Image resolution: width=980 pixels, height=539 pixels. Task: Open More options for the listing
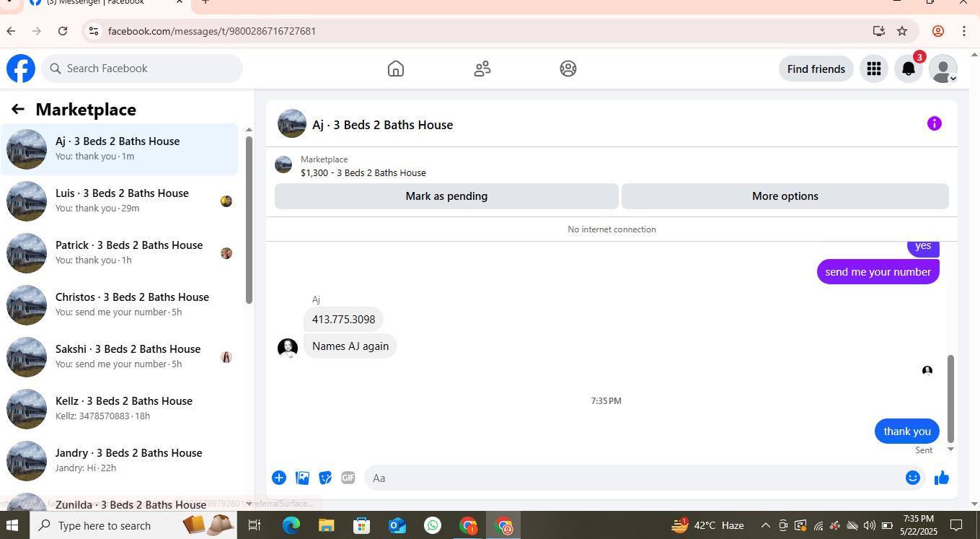785,196
